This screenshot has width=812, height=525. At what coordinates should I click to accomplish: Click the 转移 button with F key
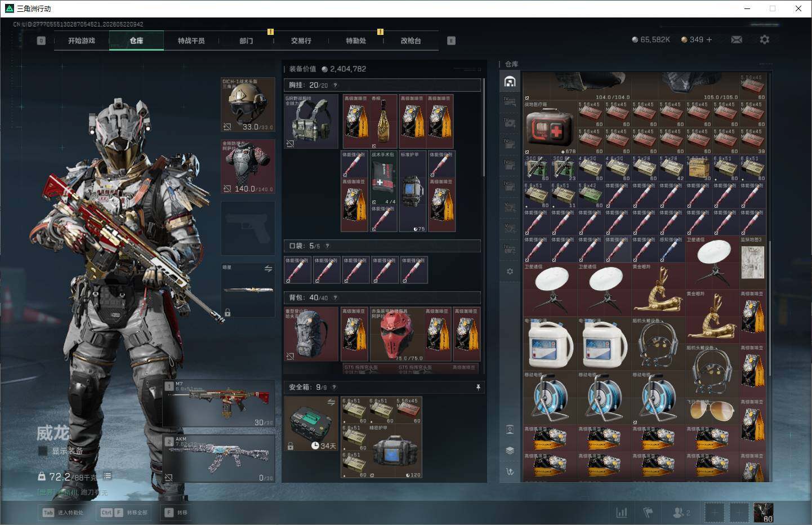click(176, 513)
